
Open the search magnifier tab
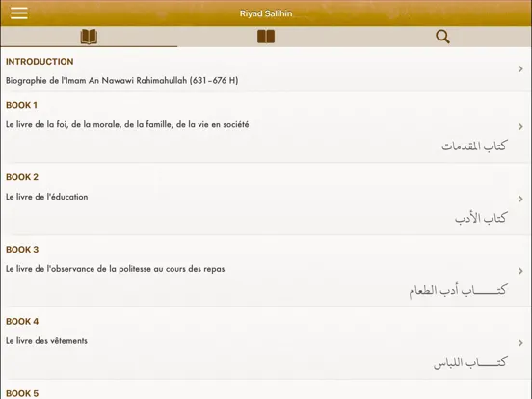tap(442, 37)
